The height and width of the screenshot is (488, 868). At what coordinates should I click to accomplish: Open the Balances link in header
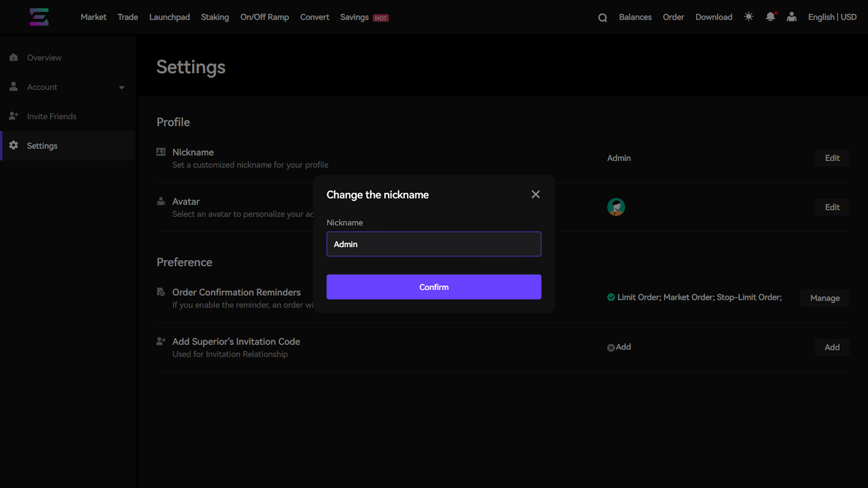635,17
